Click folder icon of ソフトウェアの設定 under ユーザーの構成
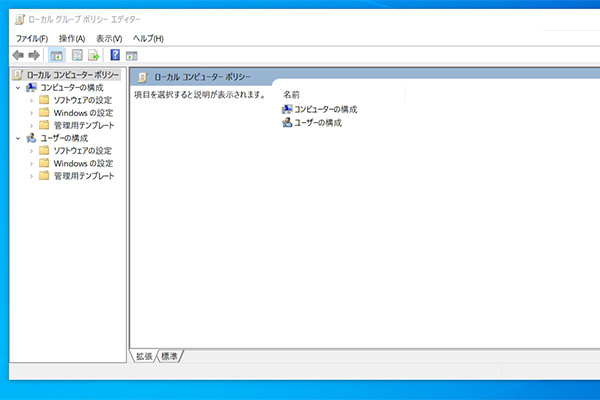 click(44, 150)
